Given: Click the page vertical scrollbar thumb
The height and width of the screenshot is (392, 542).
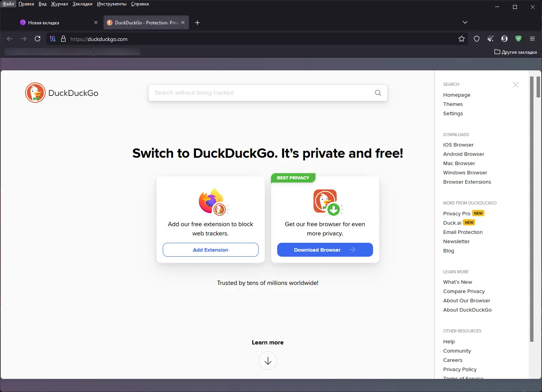Looking at the screenshot, I should point(538,87).
